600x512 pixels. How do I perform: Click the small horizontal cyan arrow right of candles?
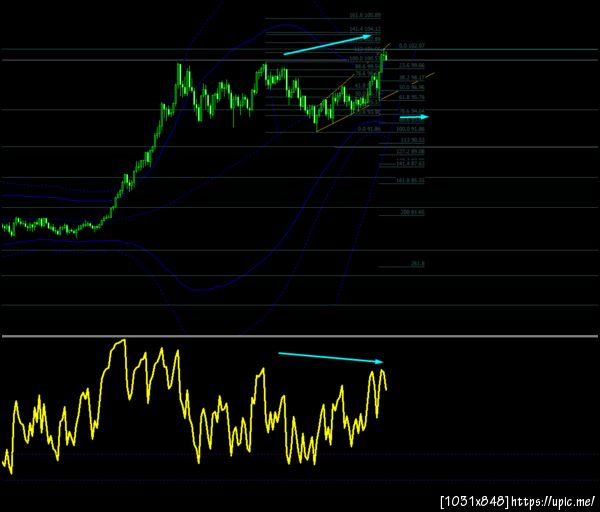(x=414, y=117)
